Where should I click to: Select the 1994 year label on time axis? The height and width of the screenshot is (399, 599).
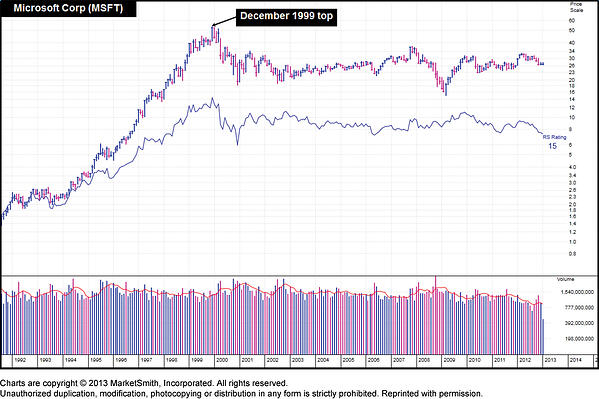[70, 360]
